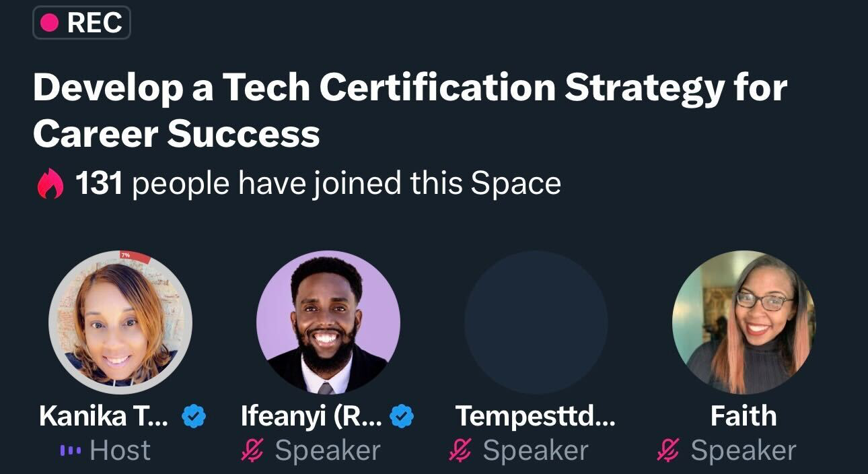Select the Kanika T... username
This screenshot has width=868, height=474.
(104, 417)
